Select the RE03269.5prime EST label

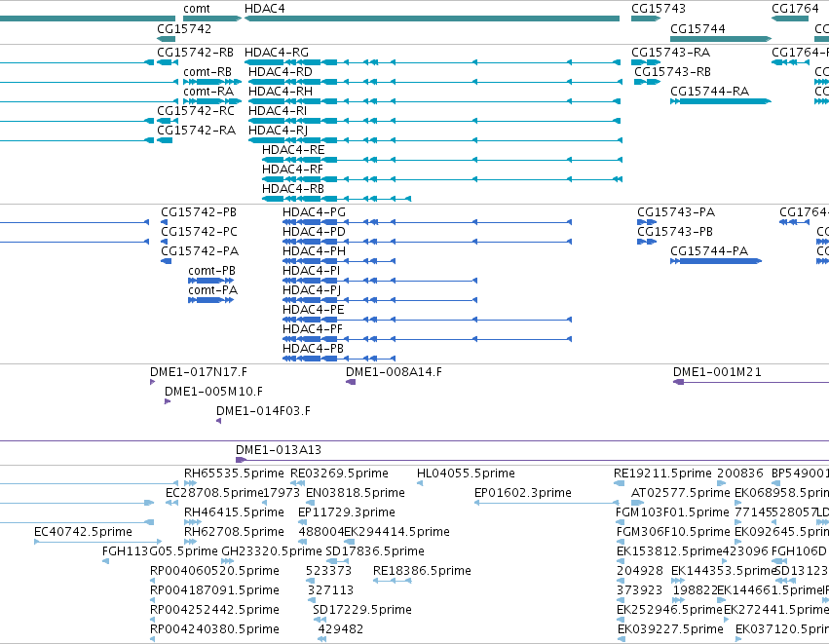(x=339, y=474)
